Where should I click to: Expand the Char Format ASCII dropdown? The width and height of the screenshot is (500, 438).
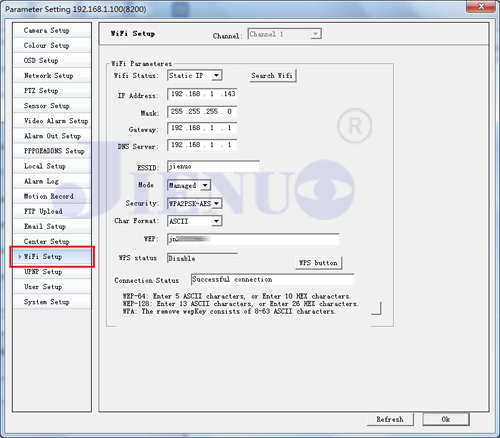[195, 221]
